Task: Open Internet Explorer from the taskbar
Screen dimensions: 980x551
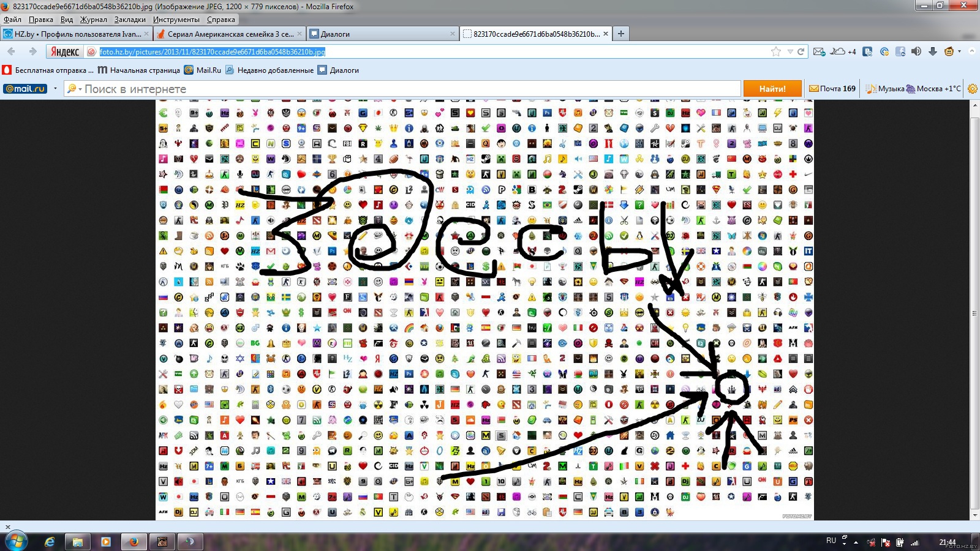Action: pyautogui.click(x=50, y=542)
